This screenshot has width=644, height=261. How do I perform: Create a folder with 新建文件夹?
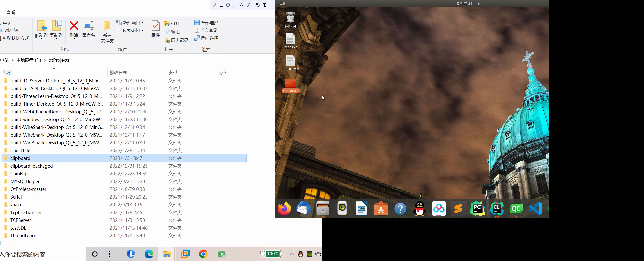click(x=107, y=32)
